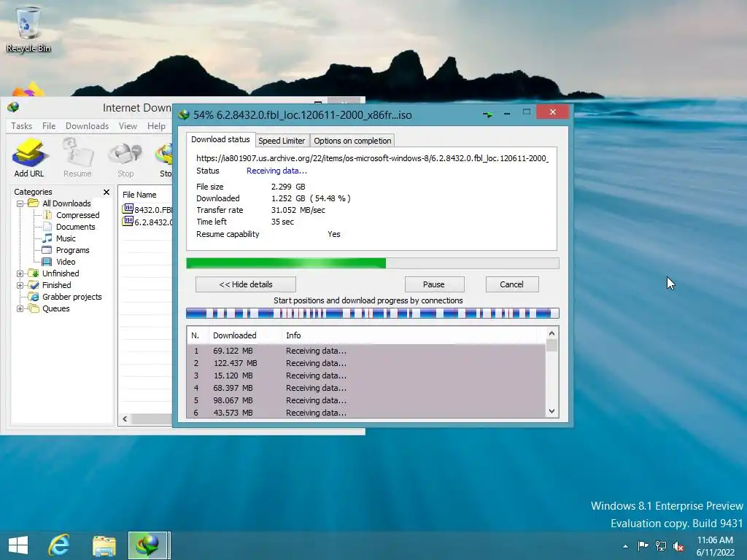Image resolution: width=747 pixels, height=560 pixels.
Task: Click the file list left scroll arrow
Action: 125,419
